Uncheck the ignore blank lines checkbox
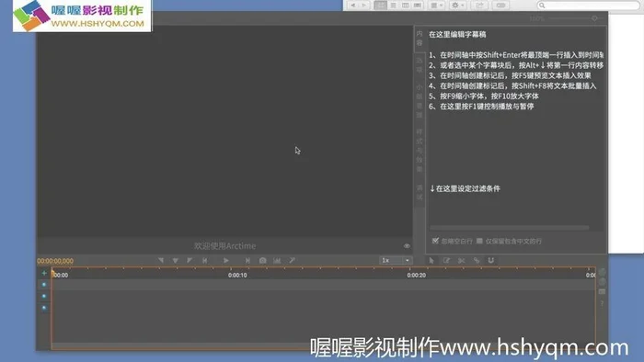Screen dimensions: 644x362 click(435, 241)
